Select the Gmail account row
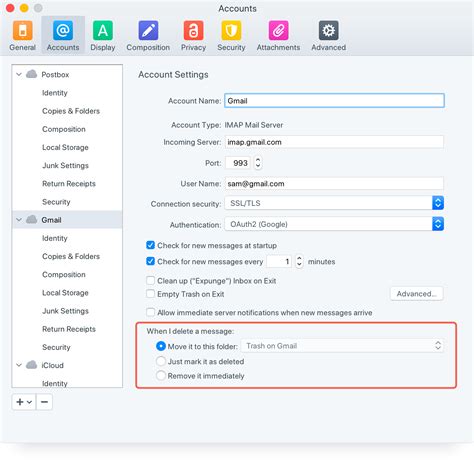Screen dimensions: 474x461 67,219
